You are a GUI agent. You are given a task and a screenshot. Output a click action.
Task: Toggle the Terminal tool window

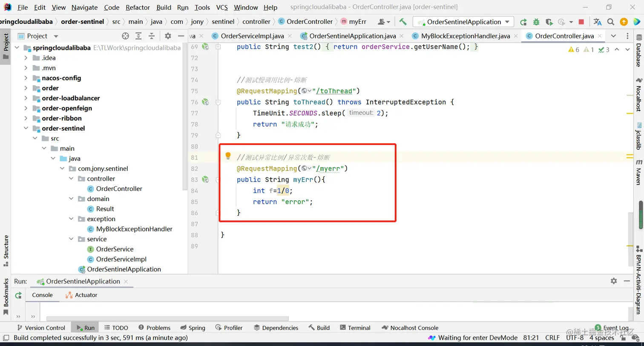355,328
